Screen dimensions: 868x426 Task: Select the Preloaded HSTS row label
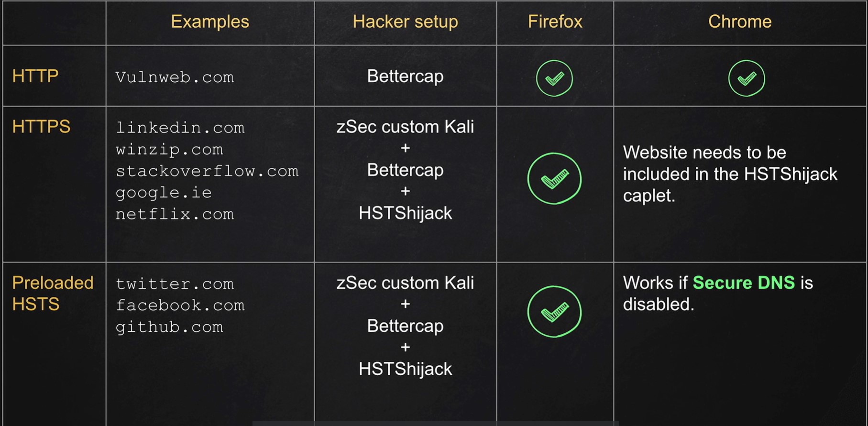pyautogui.click(x=53, y=293)
